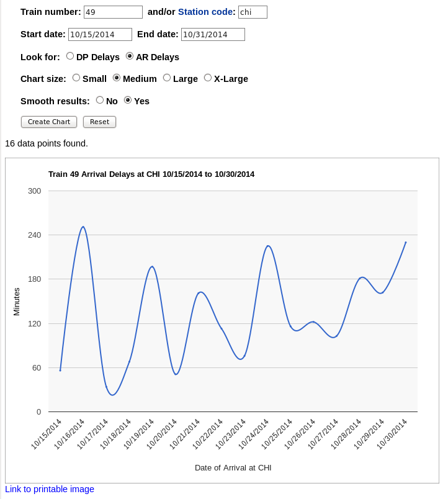Click the 'Date of Arrival at CHI' axis title
The image size is (448, 499).
233,467
